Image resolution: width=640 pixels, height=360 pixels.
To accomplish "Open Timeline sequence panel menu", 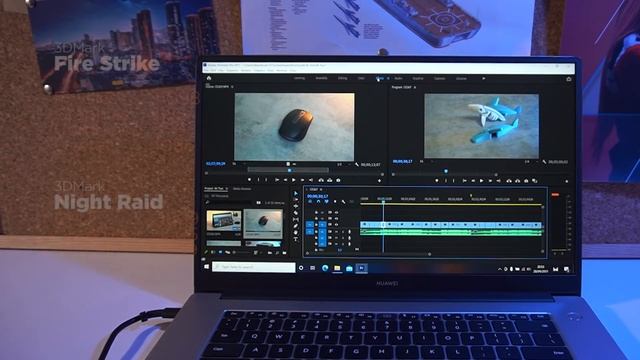I will [x=321, y=189].
